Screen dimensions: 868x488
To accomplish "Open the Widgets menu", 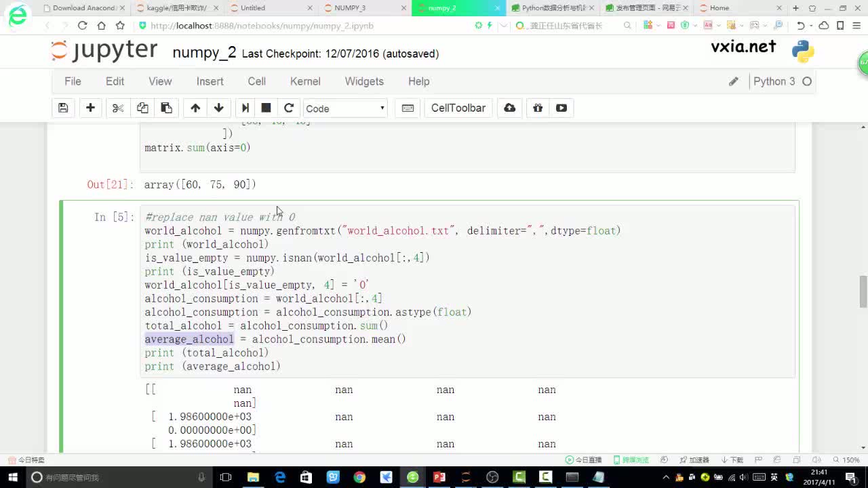I will coord(364,81).
